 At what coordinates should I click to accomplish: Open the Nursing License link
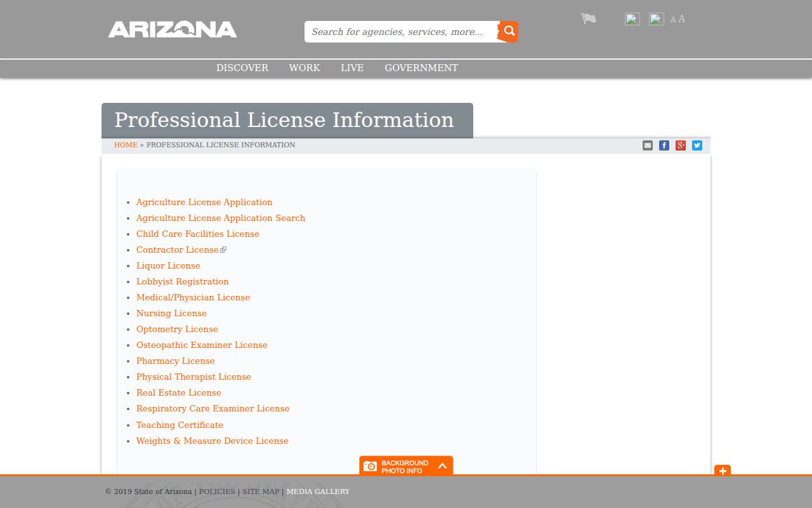pos(171,313)
